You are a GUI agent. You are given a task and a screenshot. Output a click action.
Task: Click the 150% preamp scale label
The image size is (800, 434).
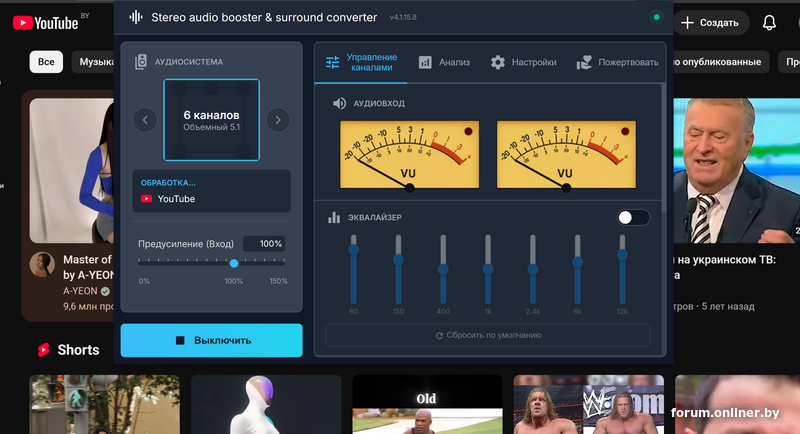279,281
